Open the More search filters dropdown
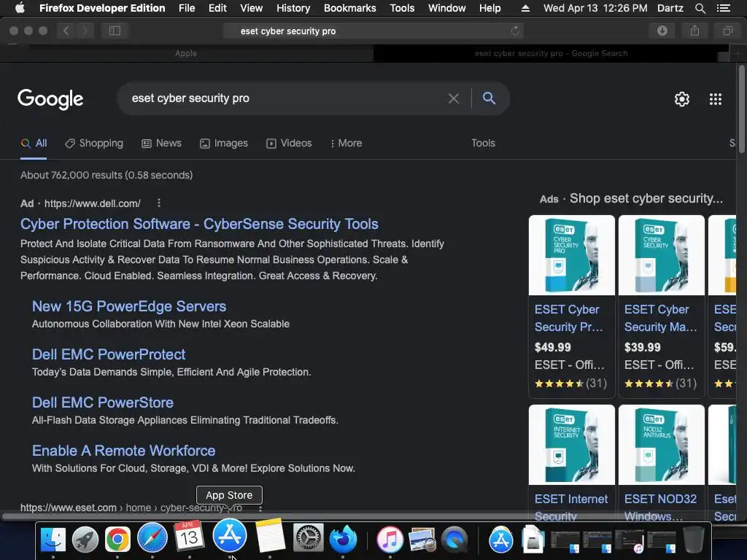The height and width of the screenshot is (560, 747). point(347,144)
